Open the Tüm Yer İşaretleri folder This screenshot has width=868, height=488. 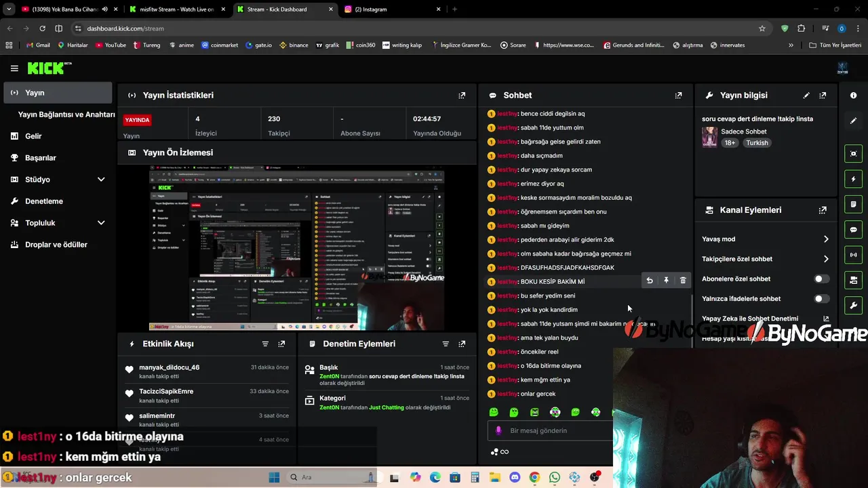point(835,45)
